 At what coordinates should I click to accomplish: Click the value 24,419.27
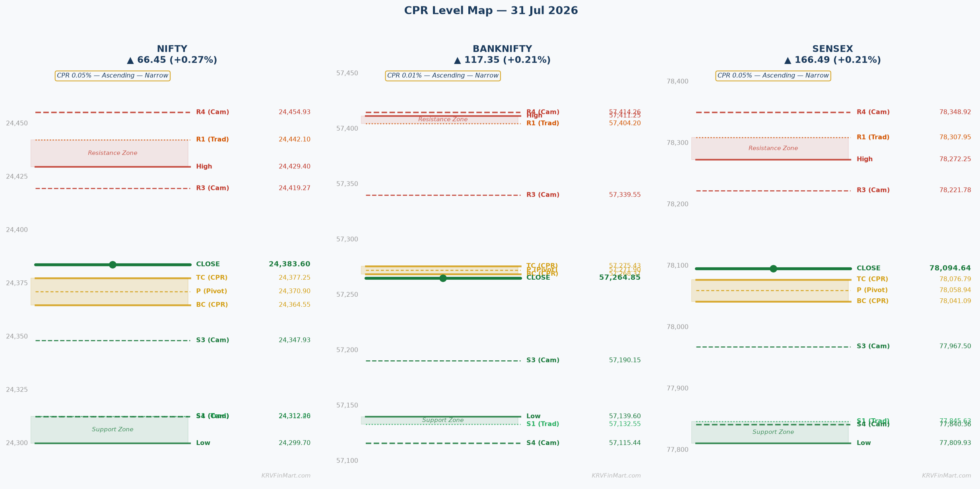click(294, 188)
